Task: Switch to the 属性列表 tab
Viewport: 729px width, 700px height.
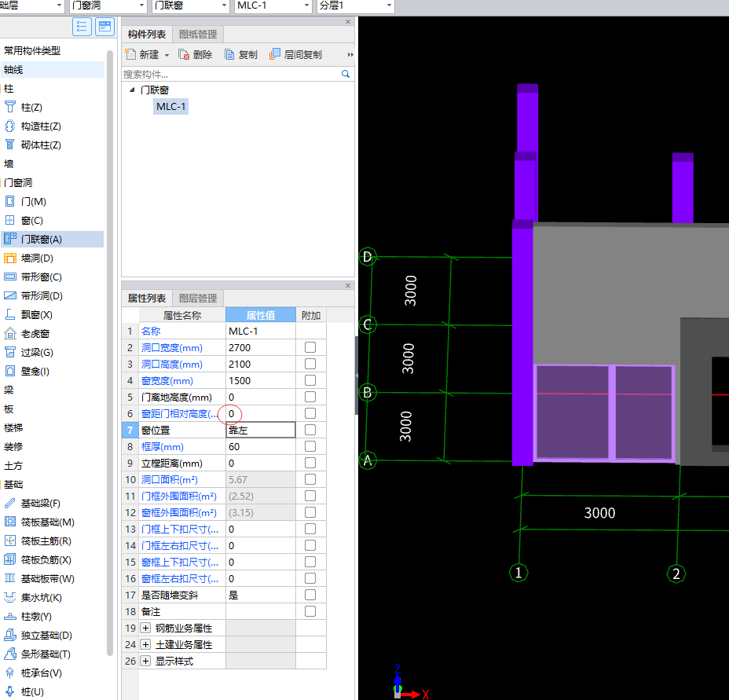Action: [x=147, y=298]
